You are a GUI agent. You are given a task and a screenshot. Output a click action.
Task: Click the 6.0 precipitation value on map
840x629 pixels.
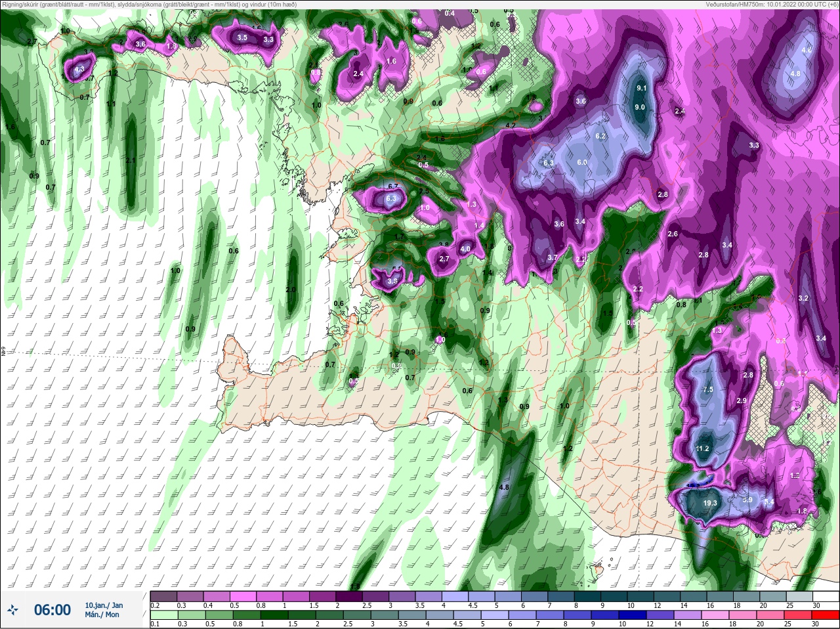[x=581, y=162]
